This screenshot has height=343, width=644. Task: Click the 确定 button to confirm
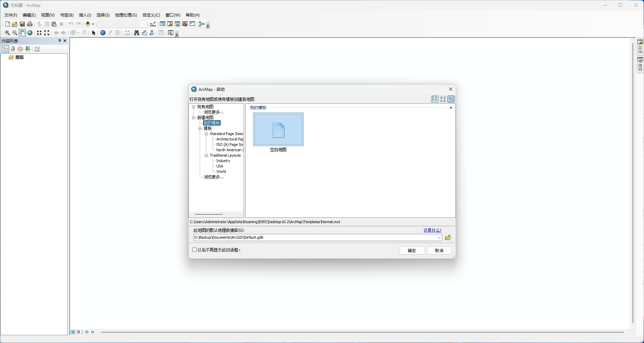pos(411,250)
